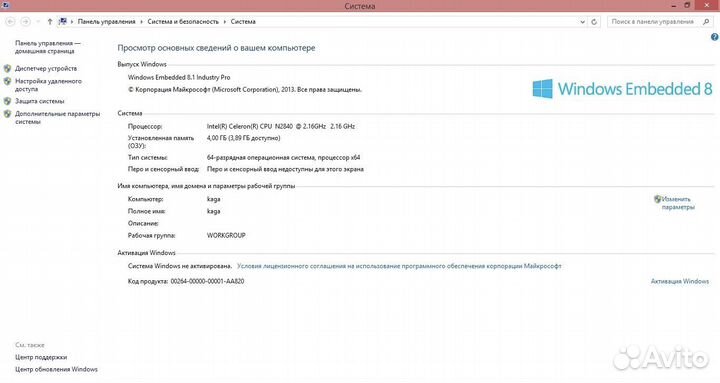Select Система и безопасность breadcrumb
Image resolution: width=720 pixels, height=383 pixels.
click(183, 22)
